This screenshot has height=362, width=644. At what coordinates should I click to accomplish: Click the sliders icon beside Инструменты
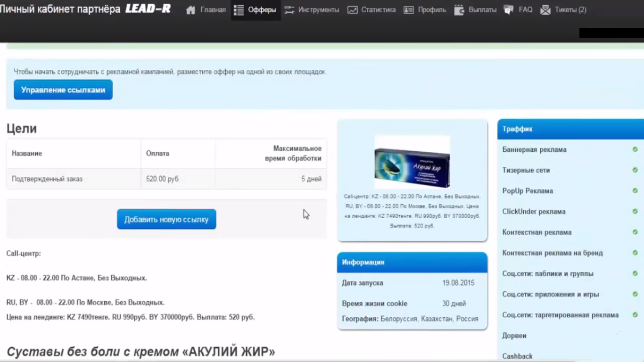(289, 10)
